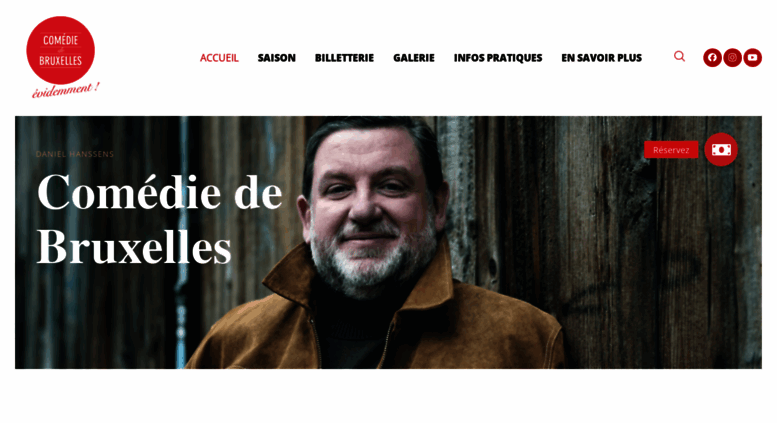The height and width of the screenshot is (423, 777).
Task: Open the Saison menu
Action: coord(277,58)
